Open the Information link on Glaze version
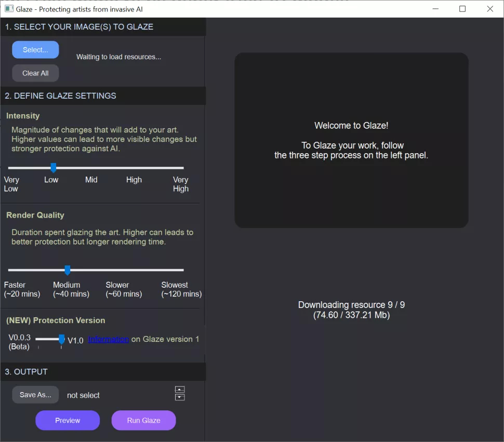 (109, 339)
